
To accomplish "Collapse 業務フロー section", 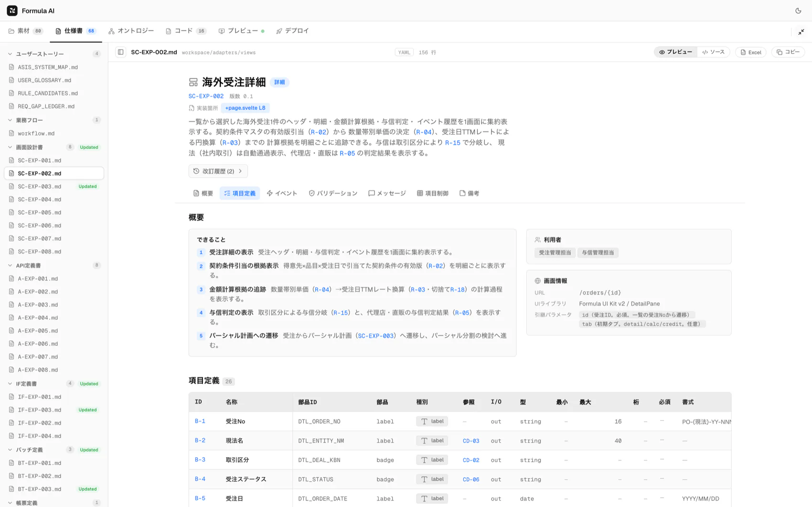I will click(x=10, y=120).
